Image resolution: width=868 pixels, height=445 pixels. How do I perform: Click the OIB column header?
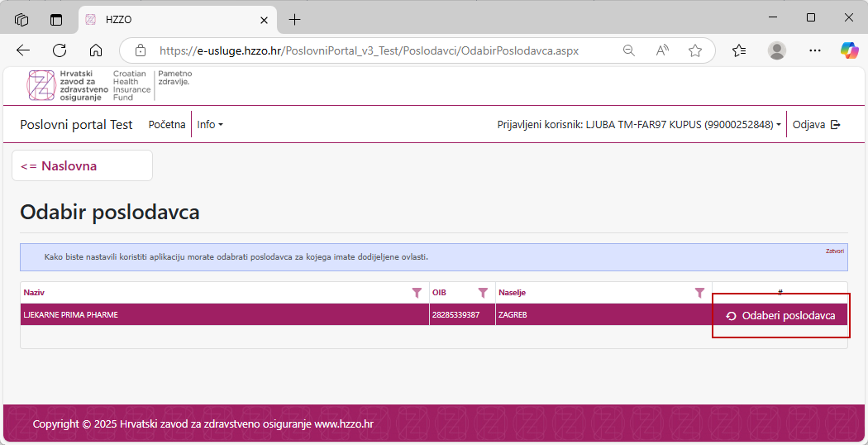(x=439, y=293)
